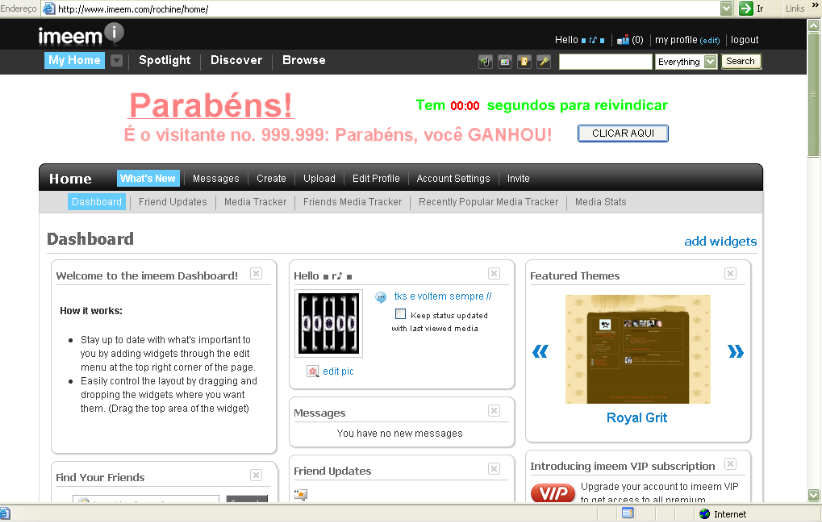Open Friends Media Tracker sub-tab
This screenshot has width=822, height=522.
pos(352,202)
